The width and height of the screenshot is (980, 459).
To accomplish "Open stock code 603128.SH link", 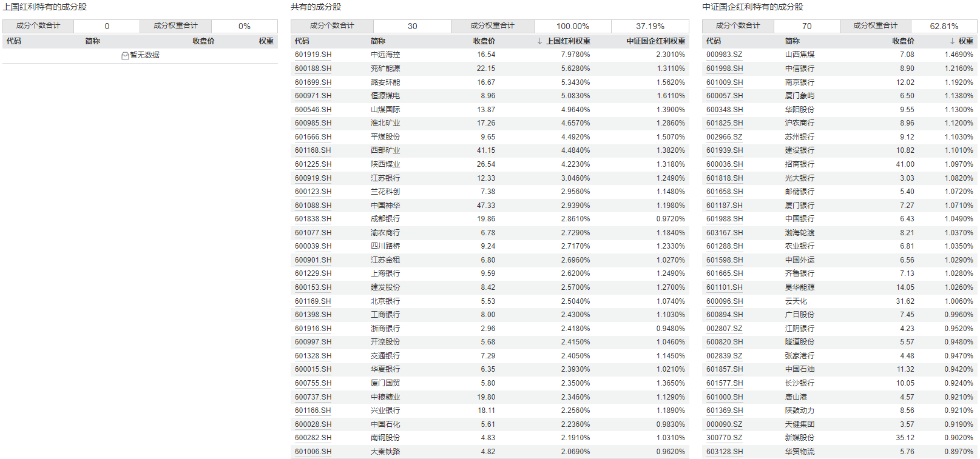I will pos(725,452).
